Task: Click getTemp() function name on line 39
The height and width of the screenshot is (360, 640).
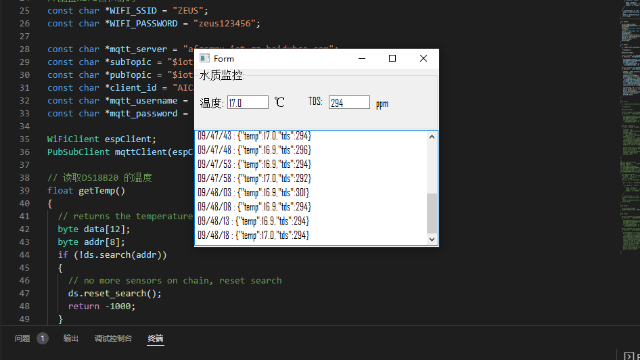Action: pos(102,191)
